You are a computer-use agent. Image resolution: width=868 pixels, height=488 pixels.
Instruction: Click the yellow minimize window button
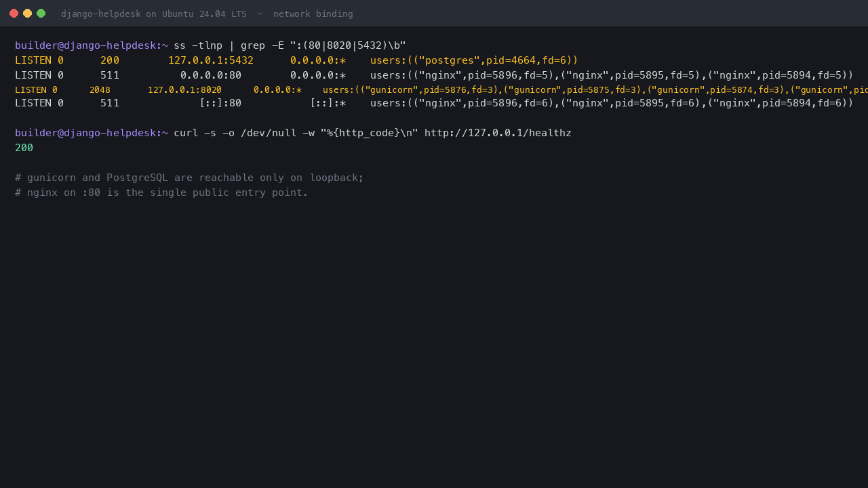coord(27,14)
